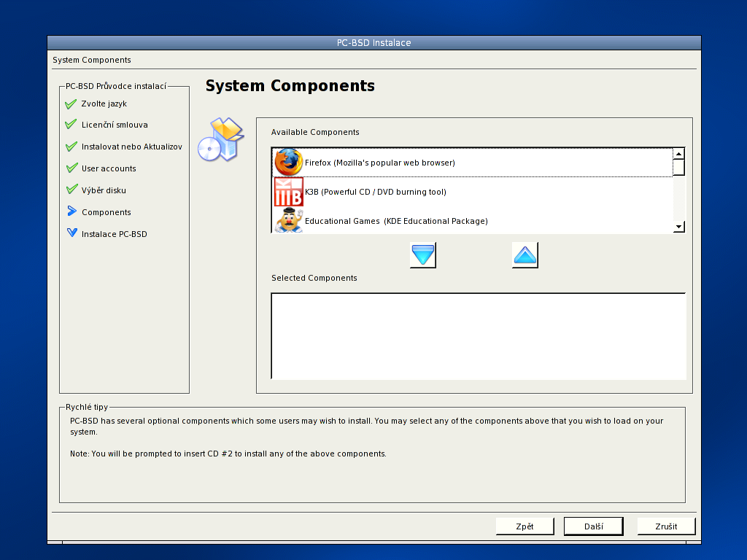747x560 pixels.
Task: Click the Firefox browser icon in Available Components
Action: [288, 163]
